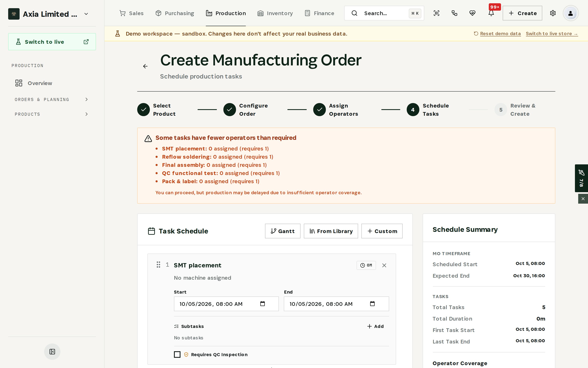Viewport: 588px width, 368px height.
Task: Open the Gantt view
Action: click(283, 231)
